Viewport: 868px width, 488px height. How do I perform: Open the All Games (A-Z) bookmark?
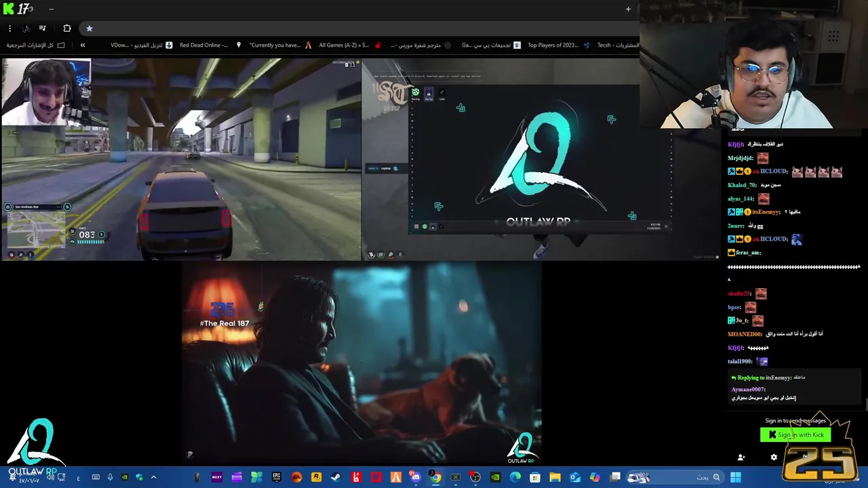[349, 45]
